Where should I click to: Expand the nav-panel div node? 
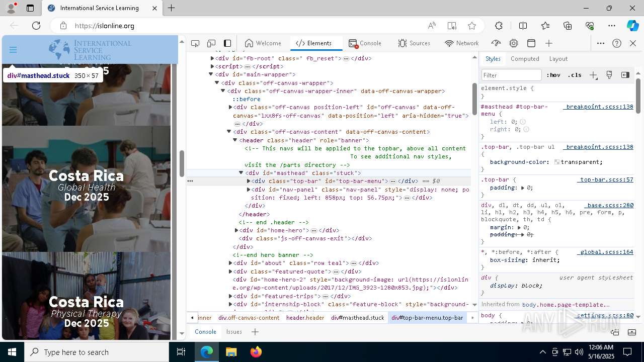(x=249, y=190)
